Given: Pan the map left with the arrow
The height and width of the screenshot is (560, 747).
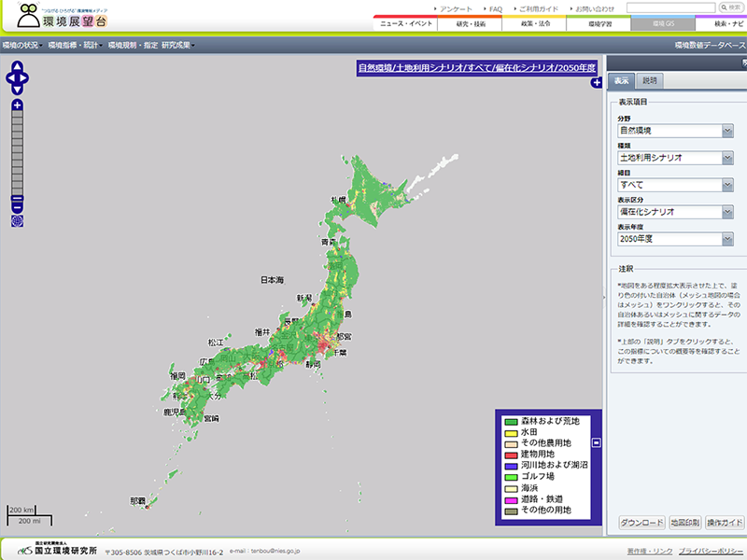Looking at the screenshot, I should [x=10, y=78].
